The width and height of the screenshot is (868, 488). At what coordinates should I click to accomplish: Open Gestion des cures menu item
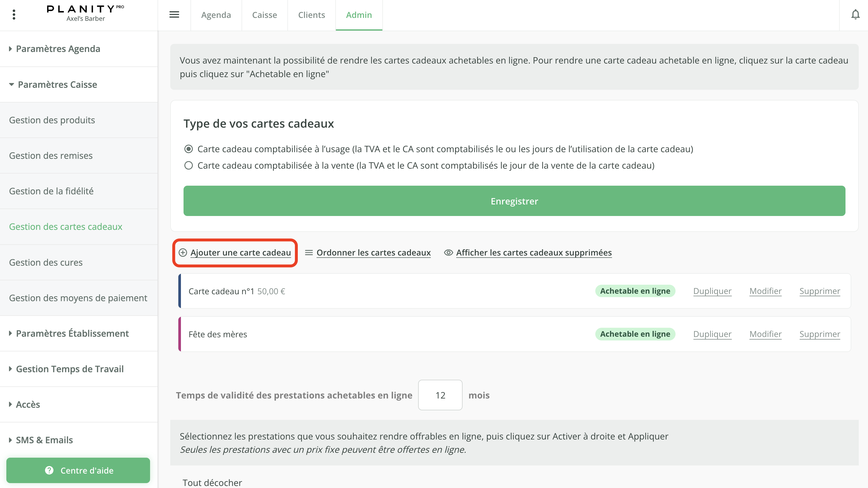point(46,262)
